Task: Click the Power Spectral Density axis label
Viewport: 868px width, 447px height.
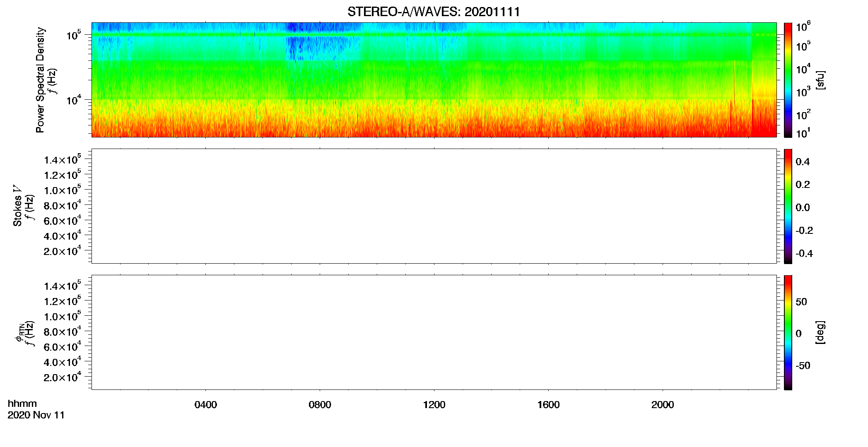Action: click(40, 80)
